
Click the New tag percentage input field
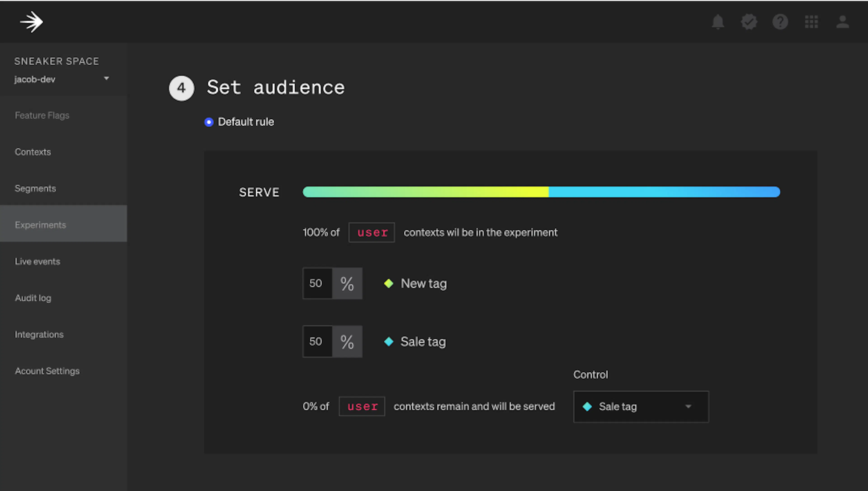point(317,283)
